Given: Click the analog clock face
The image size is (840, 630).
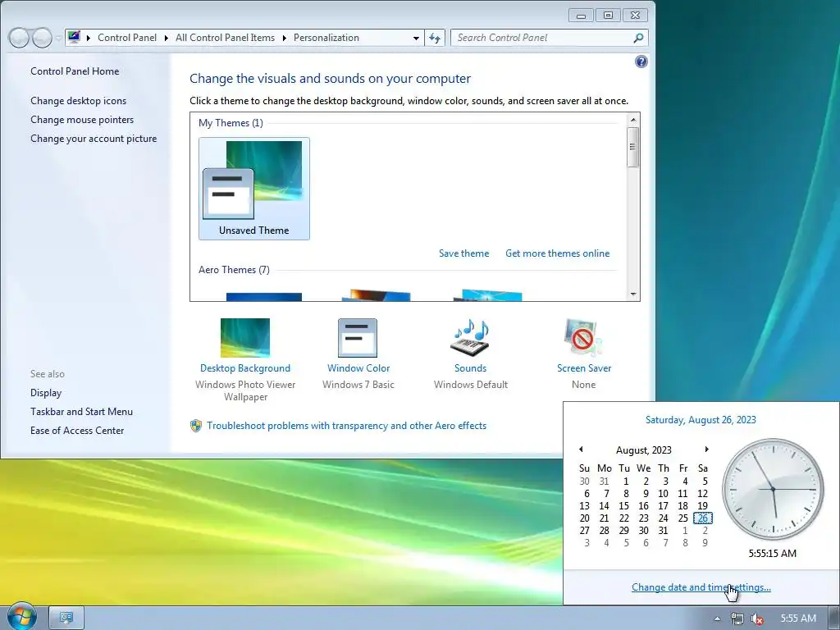Looking at the screenshot, I should [x=773, y=489].
